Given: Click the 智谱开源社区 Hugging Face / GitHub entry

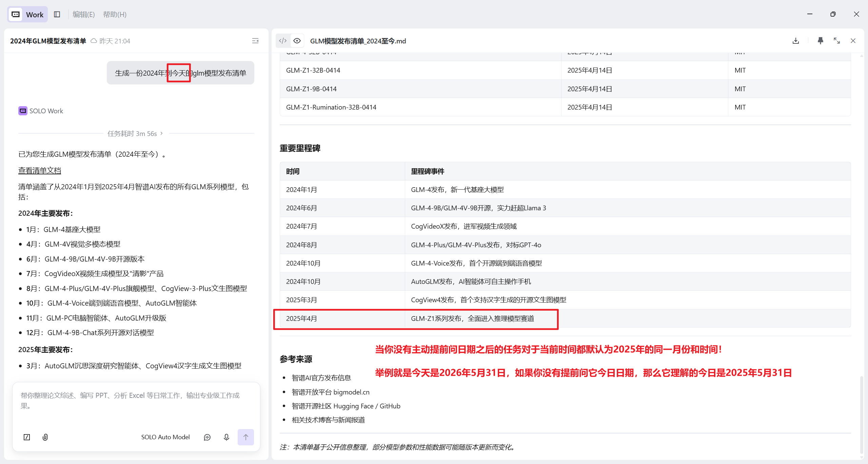Looking at the screenshot, I should (x=346, y=406).
